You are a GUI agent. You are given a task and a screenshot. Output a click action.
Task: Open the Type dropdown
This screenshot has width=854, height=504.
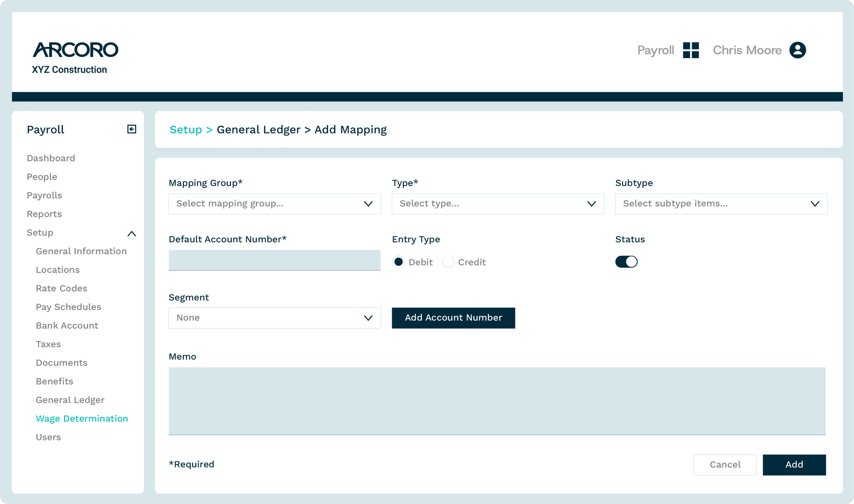pos(498,204)
